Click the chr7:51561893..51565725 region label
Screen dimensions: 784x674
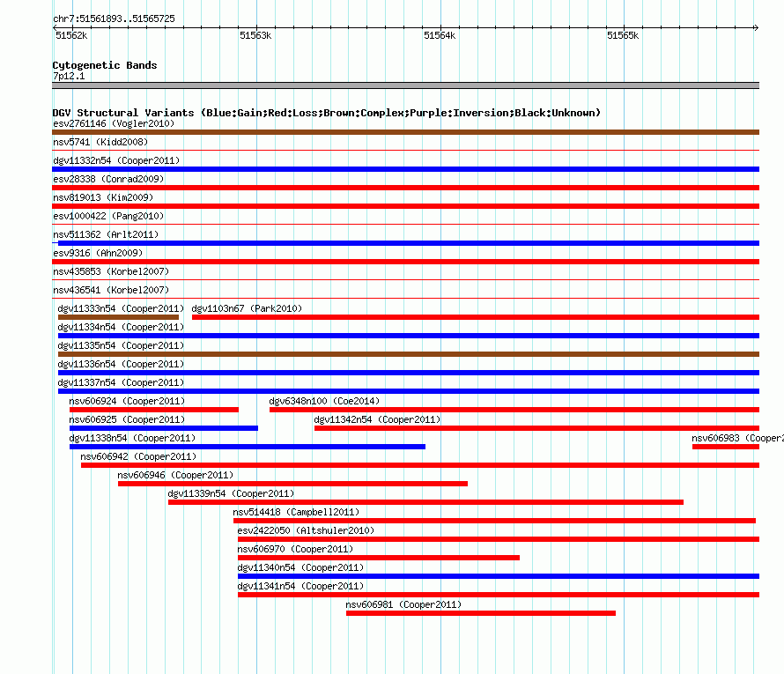coord(114,19)
